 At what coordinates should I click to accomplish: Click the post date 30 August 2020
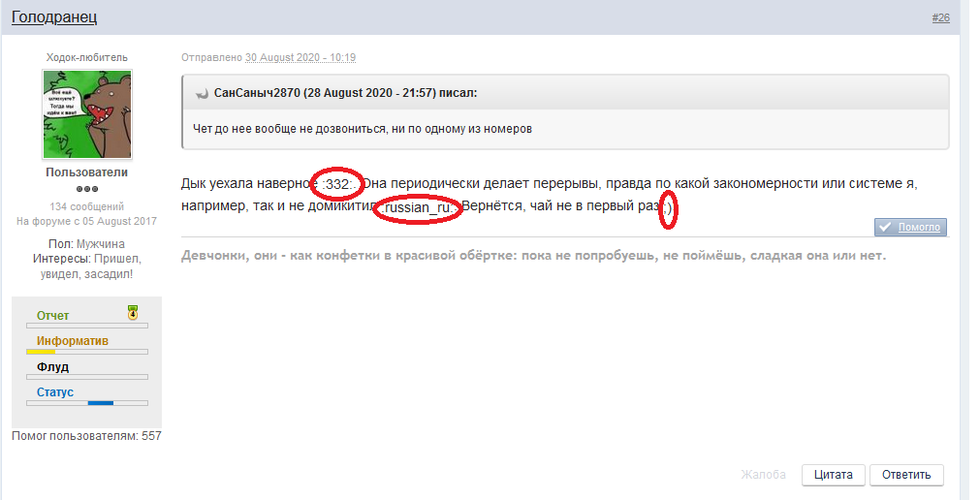[300, 57]
